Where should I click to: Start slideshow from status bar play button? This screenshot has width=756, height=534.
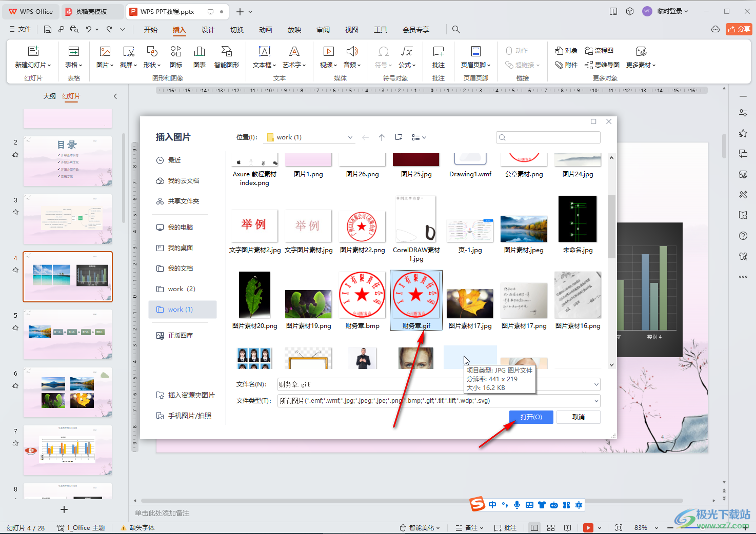click(x=588, y=528)
